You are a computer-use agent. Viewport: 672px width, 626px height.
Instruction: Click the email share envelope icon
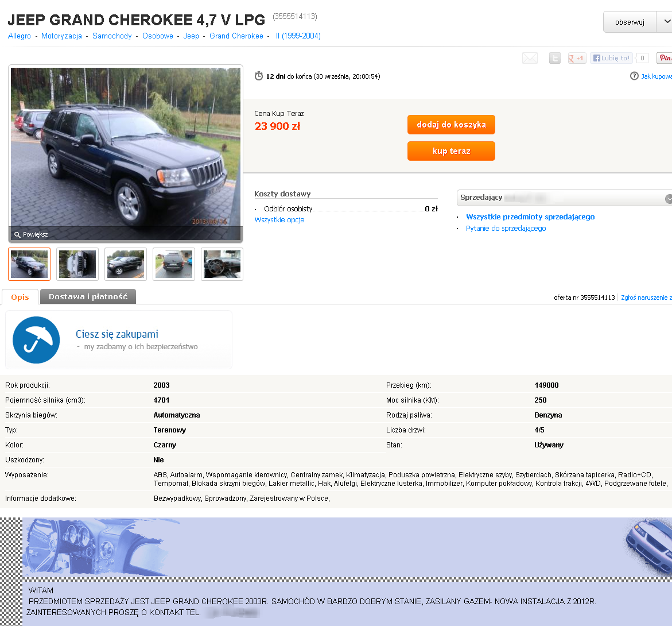pyautogui.click(x=530, y=58)
